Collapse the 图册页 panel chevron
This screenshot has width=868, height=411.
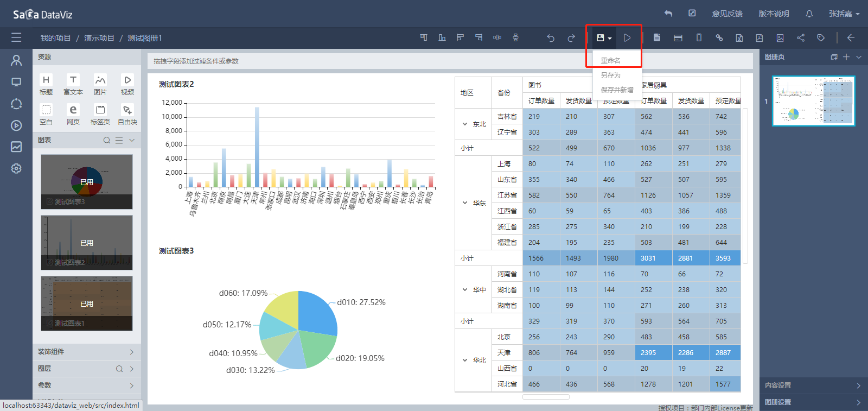859,57
